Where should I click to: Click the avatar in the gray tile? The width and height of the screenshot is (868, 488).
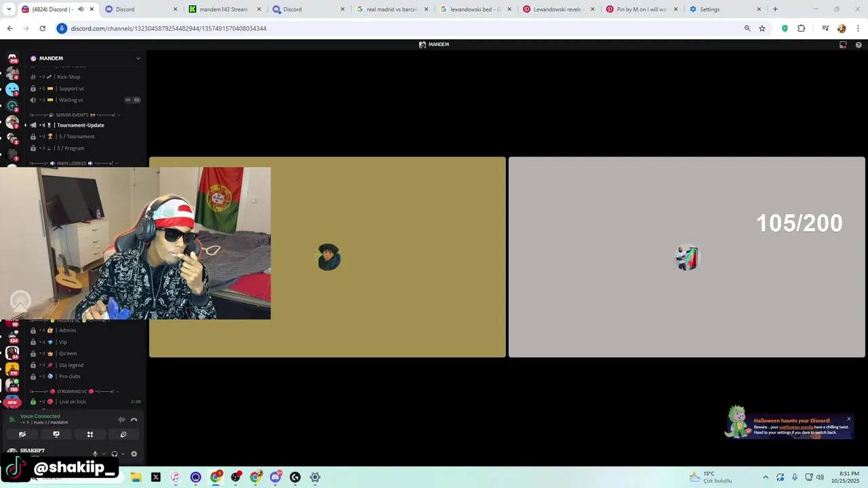point(687,258)
